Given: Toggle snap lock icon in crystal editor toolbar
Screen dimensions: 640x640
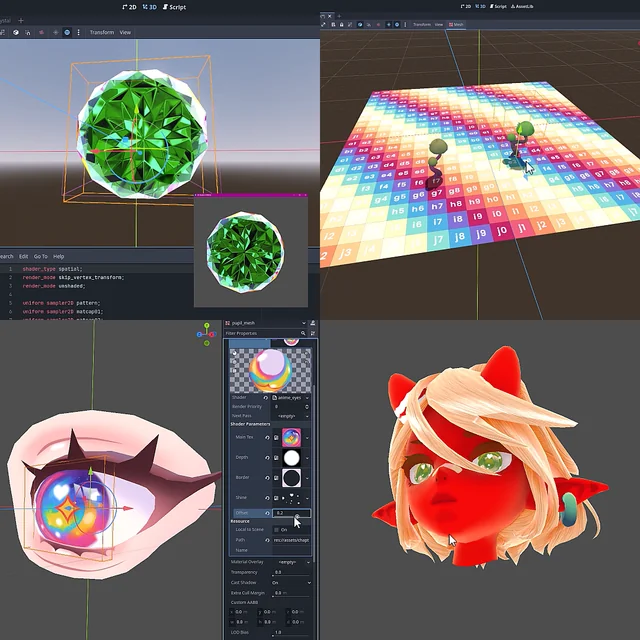Looking at the screenshot, I should click(28, 32).
